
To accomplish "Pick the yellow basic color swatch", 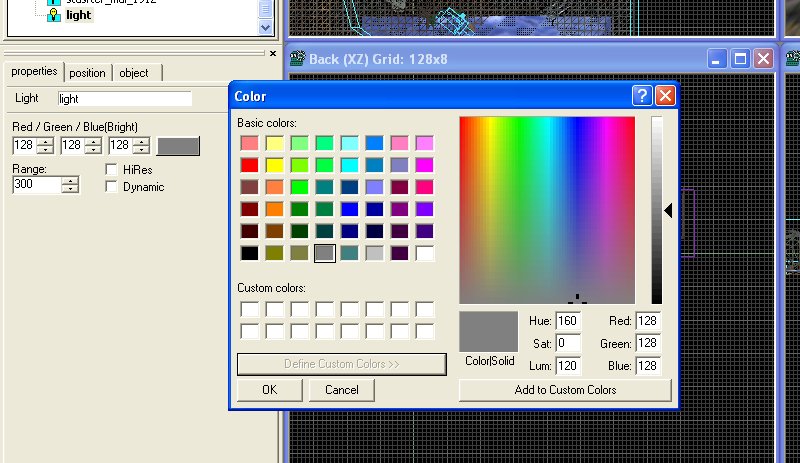I will pos(274,165).
